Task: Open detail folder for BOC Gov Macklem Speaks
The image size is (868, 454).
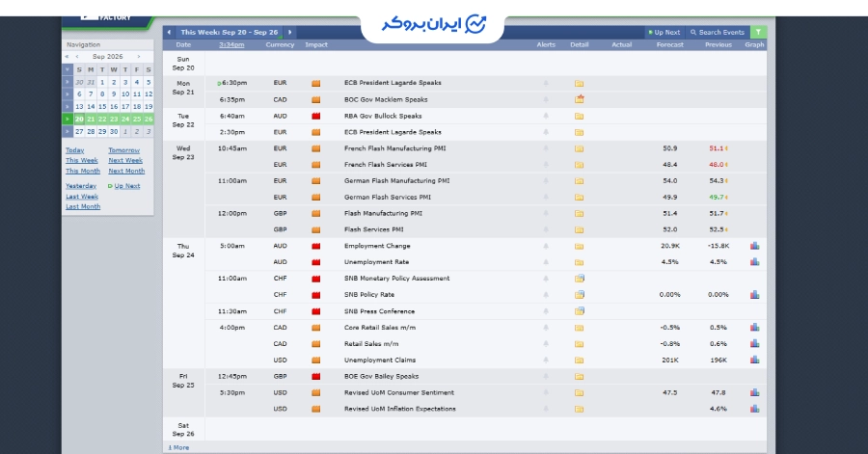Action: (579, 99)
